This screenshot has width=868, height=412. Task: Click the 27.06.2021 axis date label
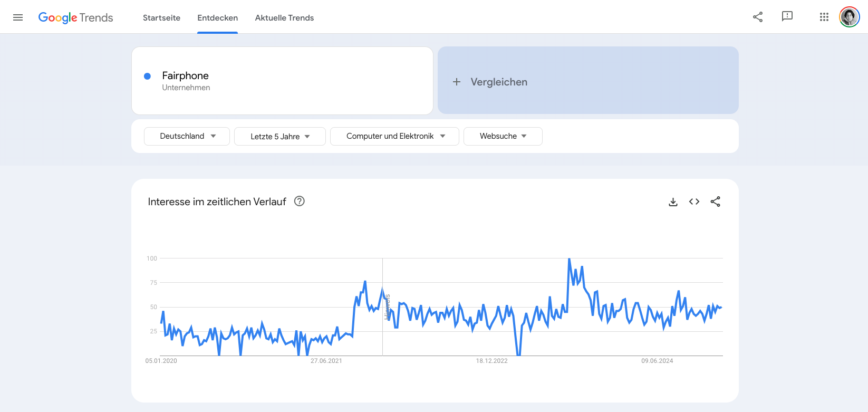tap(326, 361)
